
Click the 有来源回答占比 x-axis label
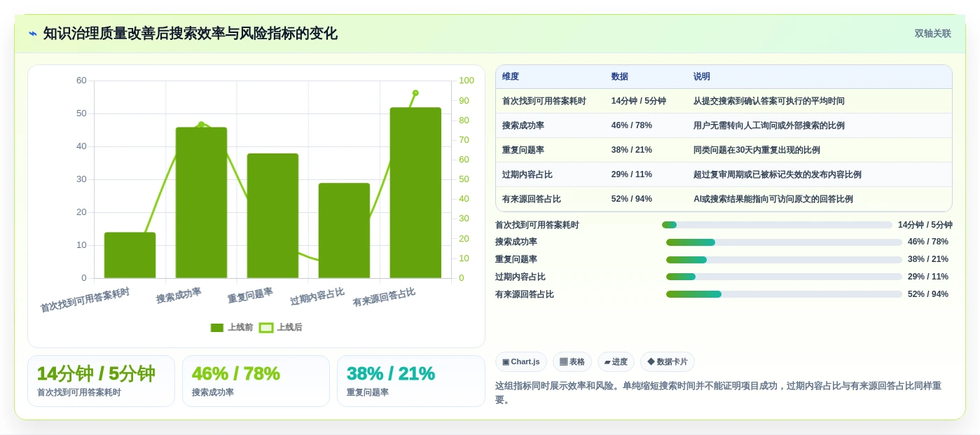pyautogui.click(x=384, y=297)
